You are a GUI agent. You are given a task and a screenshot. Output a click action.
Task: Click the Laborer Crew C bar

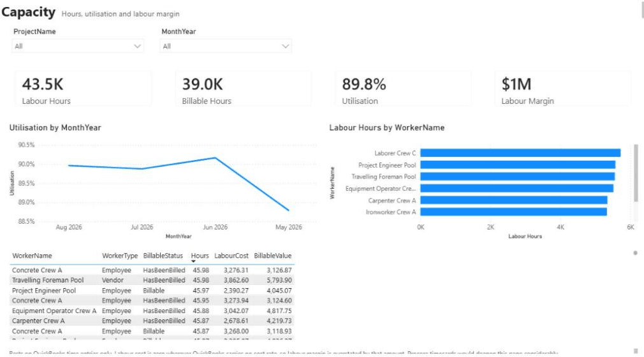pyautogui.click(x=520, y=153)
